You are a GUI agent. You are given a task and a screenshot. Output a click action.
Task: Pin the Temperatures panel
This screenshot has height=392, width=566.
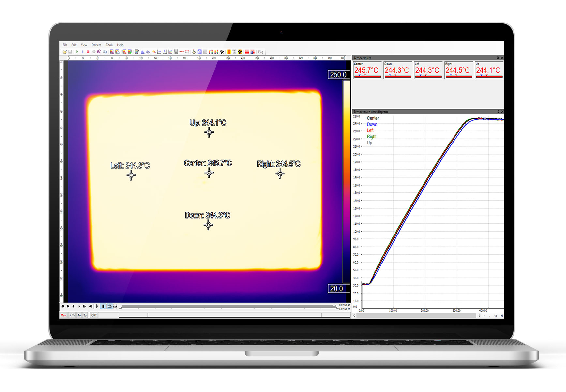[x=498, y=58]
